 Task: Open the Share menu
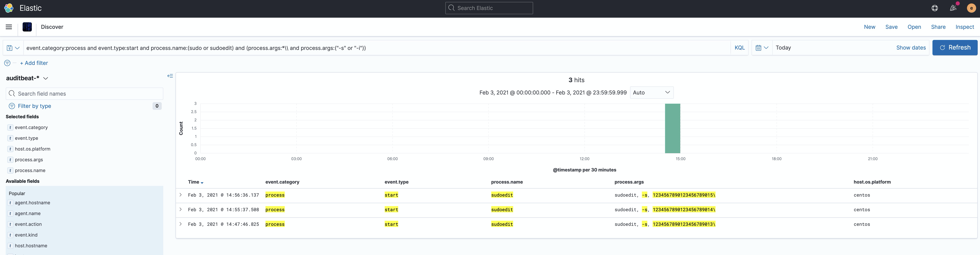938,27
